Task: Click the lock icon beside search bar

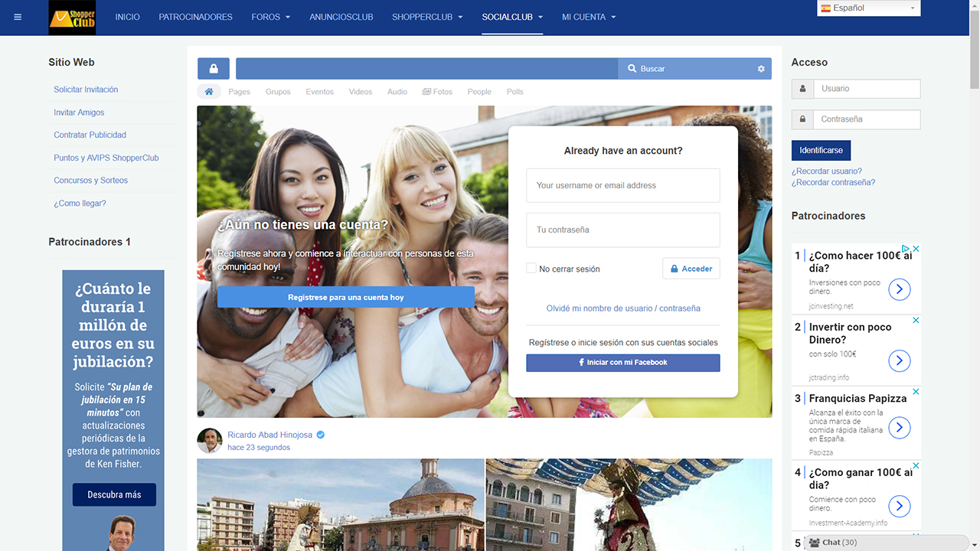Action: click(214, 69)
